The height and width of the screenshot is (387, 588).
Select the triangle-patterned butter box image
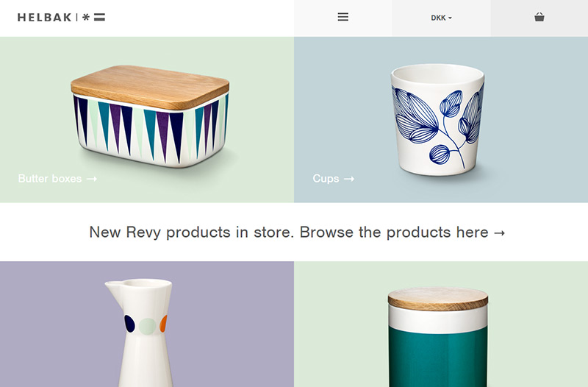coord(150,116)
